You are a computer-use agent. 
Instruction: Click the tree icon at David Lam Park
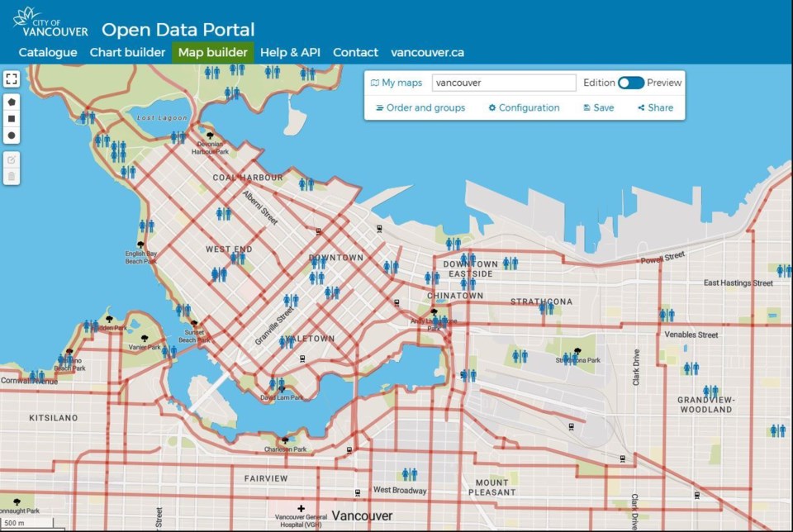[x=282, y=389]
